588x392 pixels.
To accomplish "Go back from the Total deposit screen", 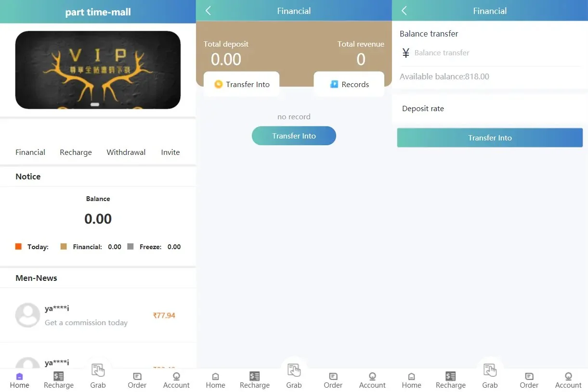I will coord(208,11).
